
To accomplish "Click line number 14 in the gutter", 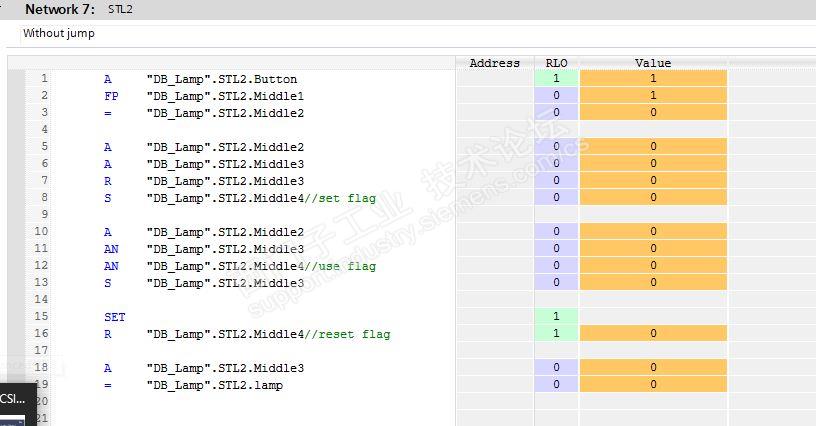I will click(41, 299).
